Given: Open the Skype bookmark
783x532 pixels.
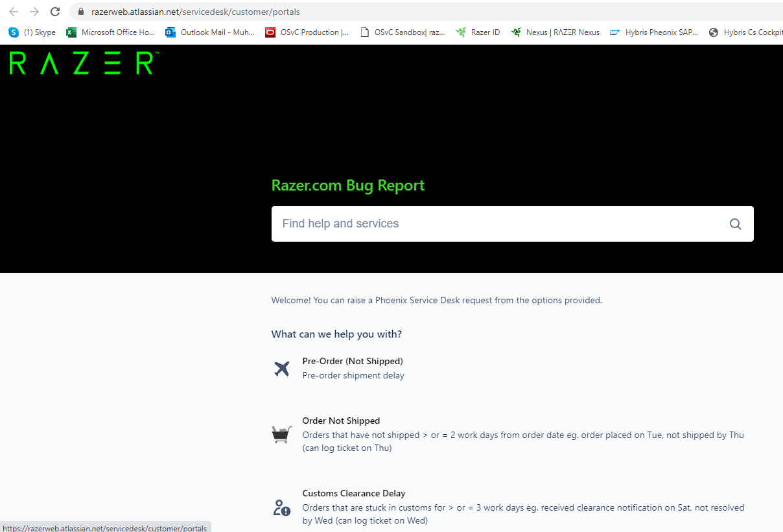Looking at the screenshot, I should [x=30, y=32].
